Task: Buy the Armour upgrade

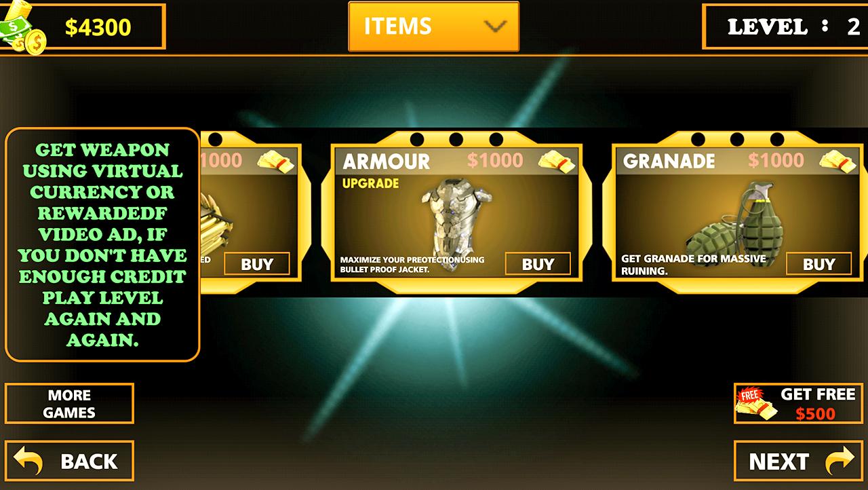Action: point(538,264)
